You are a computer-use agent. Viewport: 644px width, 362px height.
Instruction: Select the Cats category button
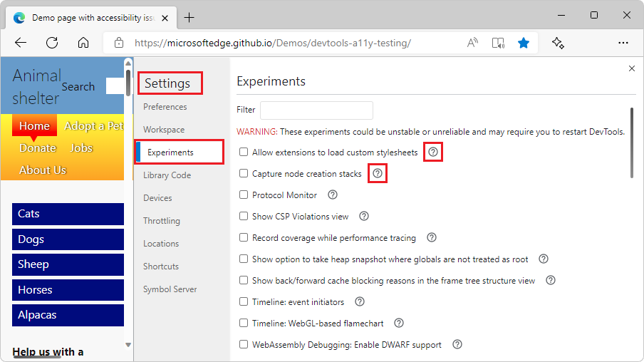[68, 214]
